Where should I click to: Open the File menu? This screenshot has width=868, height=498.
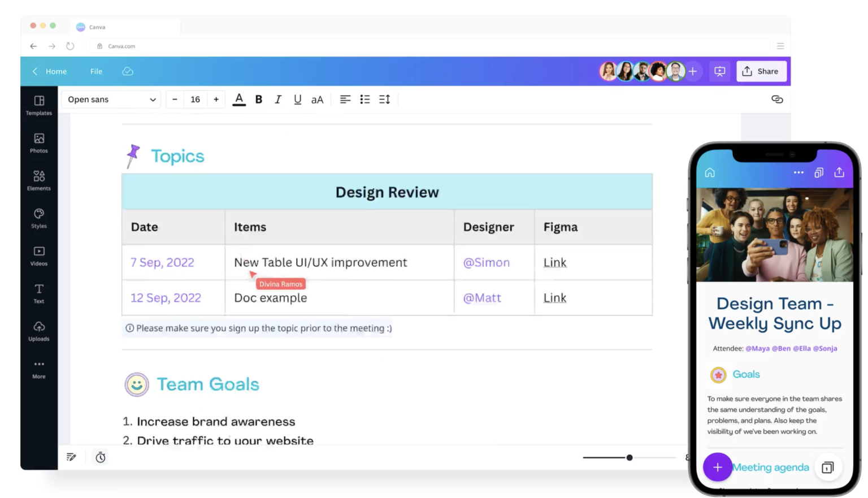[96, 71]
